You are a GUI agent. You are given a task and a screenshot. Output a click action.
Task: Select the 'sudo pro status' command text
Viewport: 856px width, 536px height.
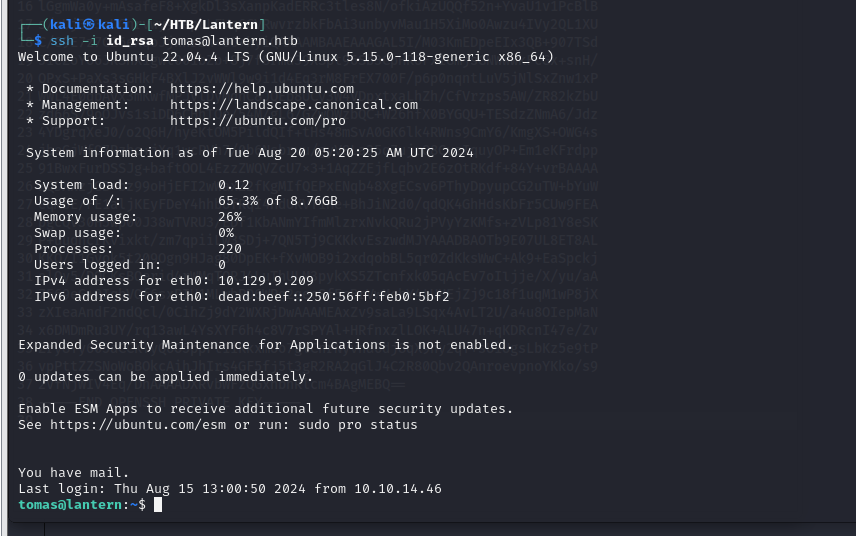tap(358, 425)
